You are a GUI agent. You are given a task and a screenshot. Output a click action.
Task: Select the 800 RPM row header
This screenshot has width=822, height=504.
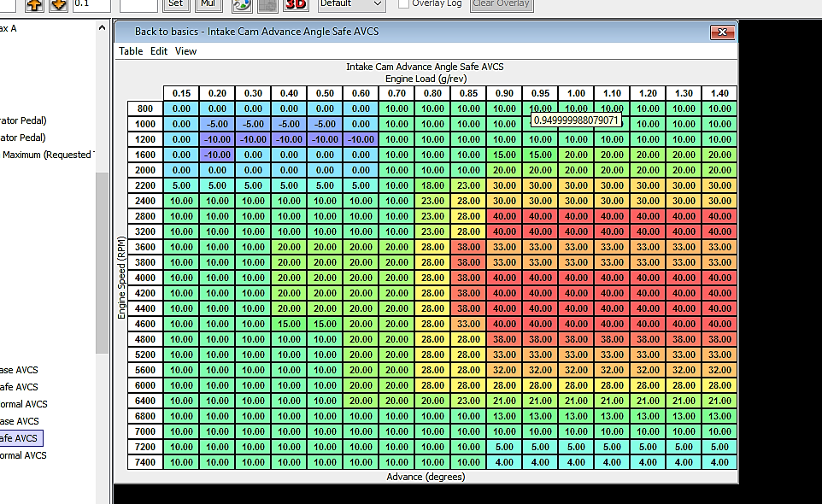(144, 108)
